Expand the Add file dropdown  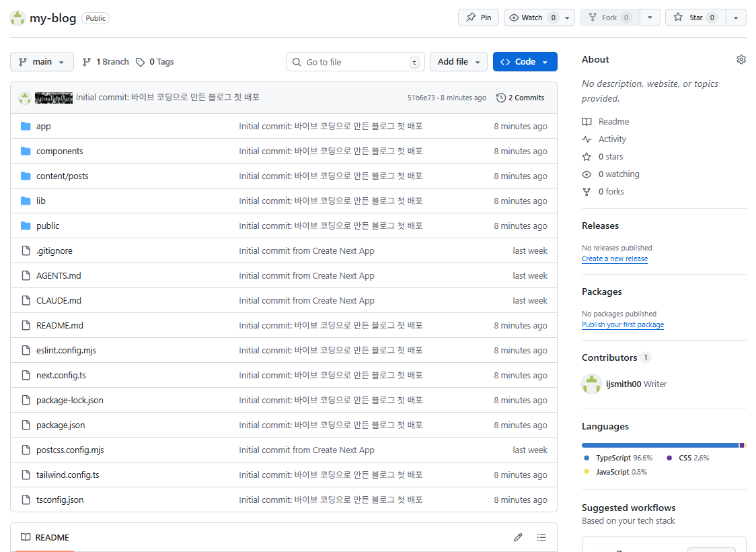459,62
